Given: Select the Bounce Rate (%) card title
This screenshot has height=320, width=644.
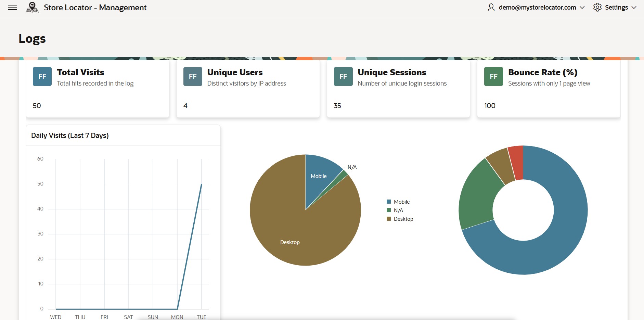Looking at the screenshot, I should pos(542,73).
